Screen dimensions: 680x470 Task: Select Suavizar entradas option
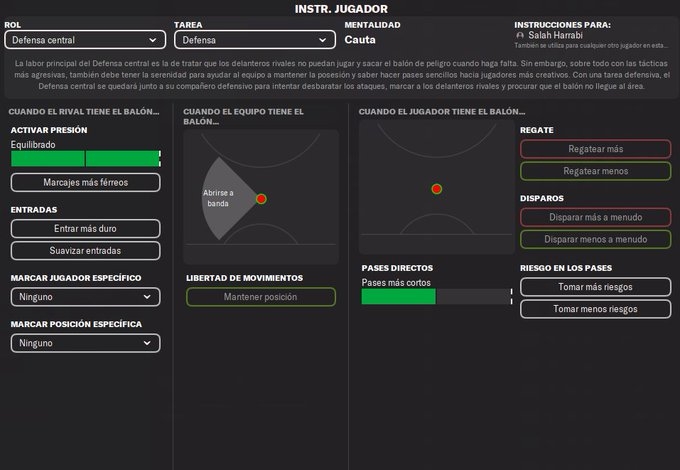[85, 249]
